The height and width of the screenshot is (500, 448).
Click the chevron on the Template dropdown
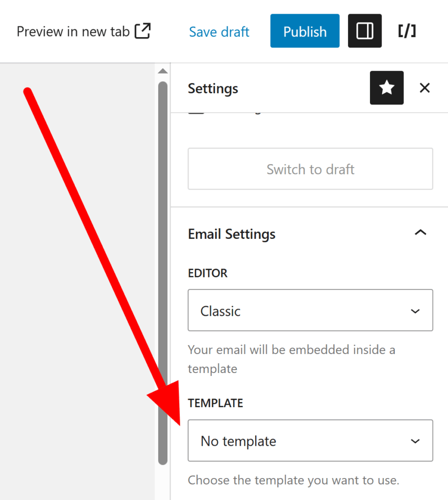pyautogui.click(x=415, y=440)
